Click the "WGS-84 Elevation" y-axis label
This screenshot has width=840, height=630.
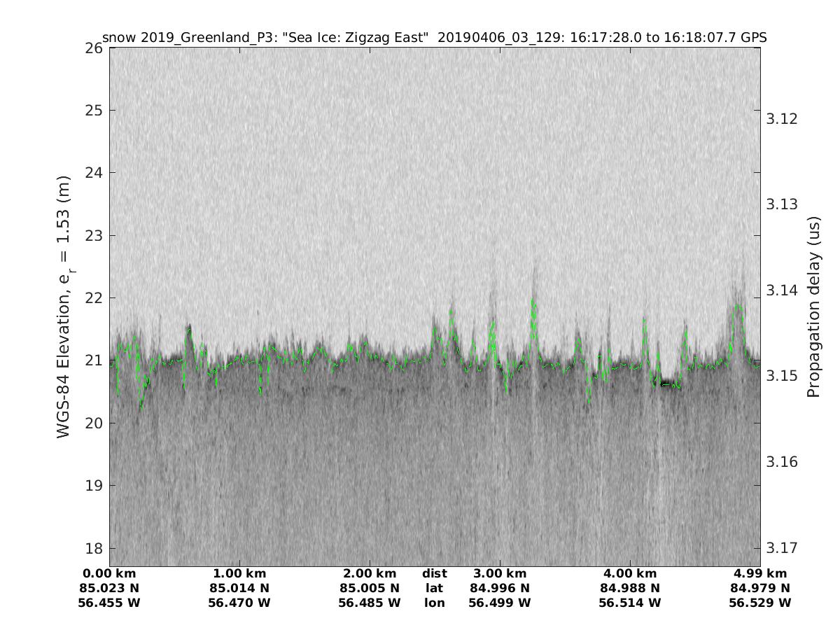pos(64,307)
